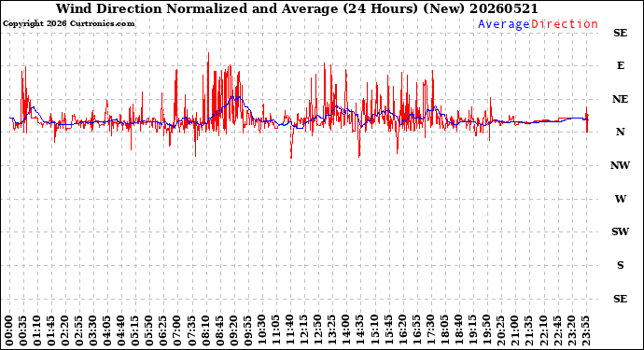This screenshot has height=350, width=644.
Task: Click the 06:25 time axis label
Action: click(x=163, y=330)
